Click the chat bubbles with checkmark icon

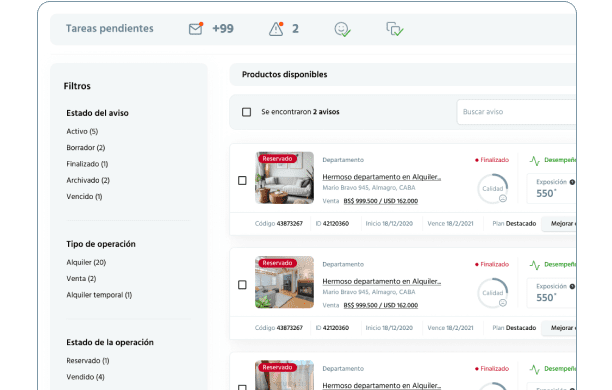(x=395, y=29)
